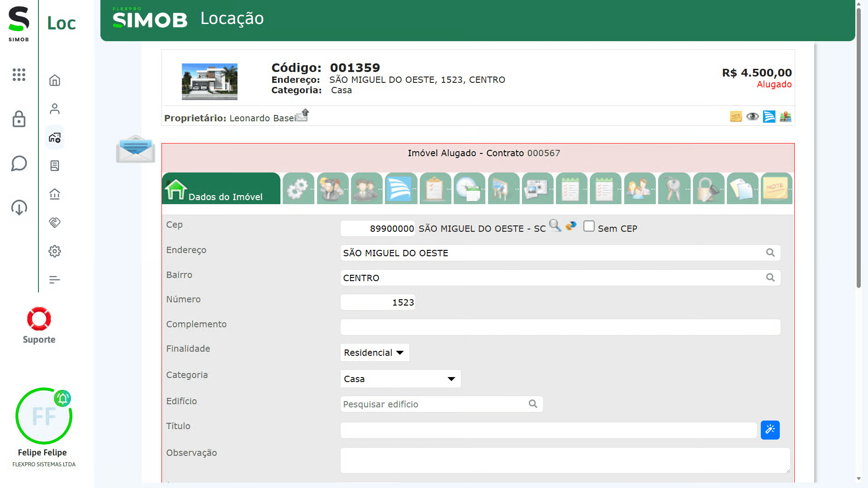Click the gears settings tab icon

pyautogui.click(x=298, y=189)
